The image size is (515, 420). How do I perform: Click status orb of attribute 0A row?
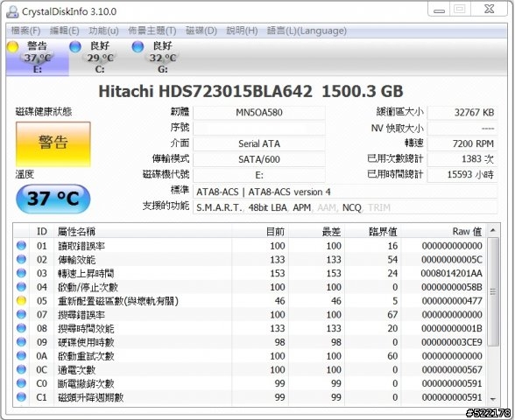click(x=21, y=355)
